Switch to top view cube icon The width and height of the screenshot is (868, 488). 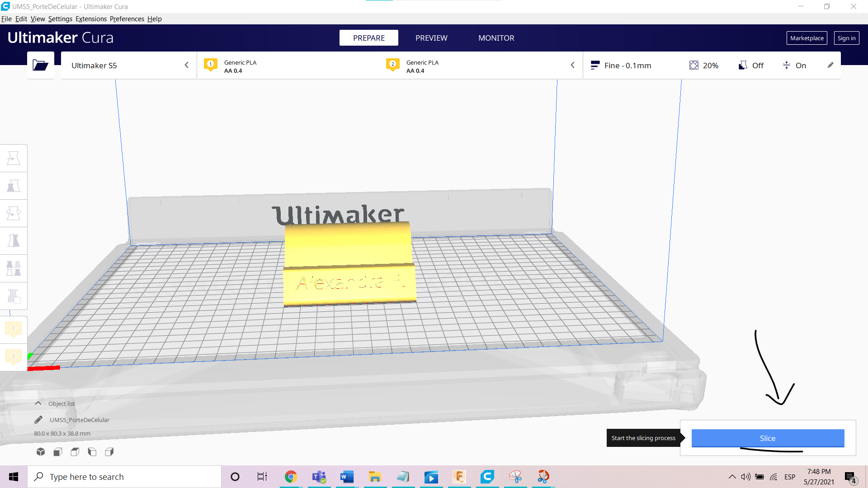[75, 452]
